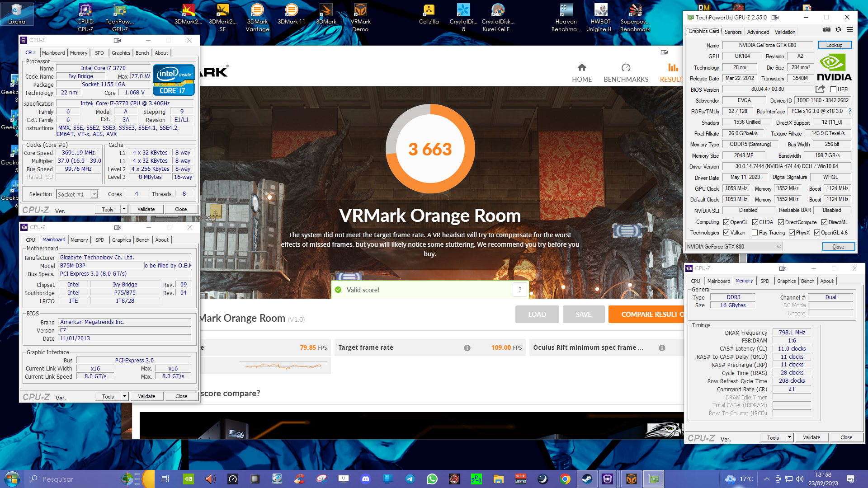Open Tools dropdown arrow in CPU-Z Mainboard window
The height and width of the screenshot is (488, 868).
pyautogui.click(x=125, y=396)
